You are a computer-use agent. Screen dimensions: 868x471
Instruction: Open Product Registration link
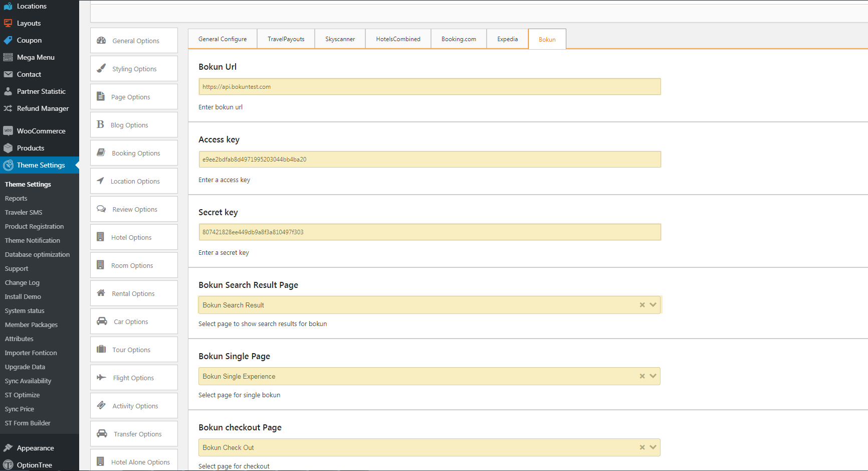click(x=35, y=227)
